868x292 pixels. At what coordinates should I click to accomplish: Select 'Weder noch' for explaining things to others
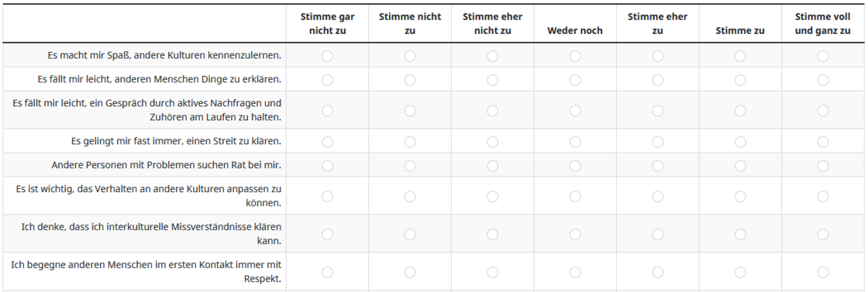point(575,81)
